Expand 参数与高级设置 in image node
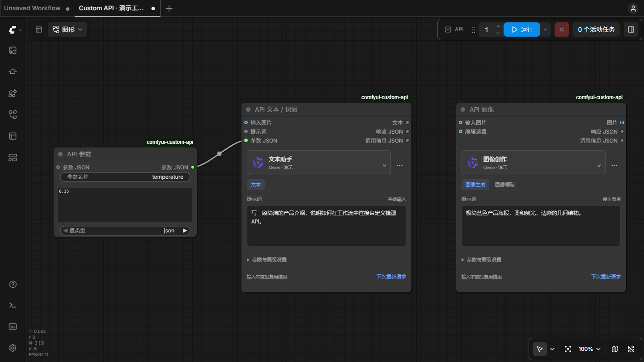Viewport: 644px width, 362px height. (482, 260)
